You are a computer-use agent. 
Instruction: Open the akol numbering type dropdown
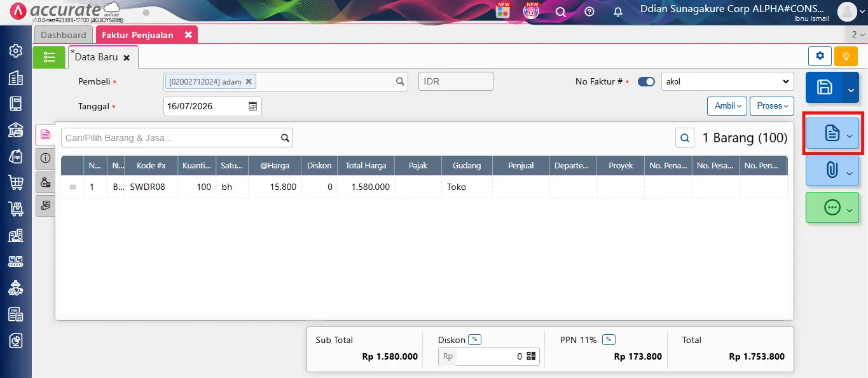click(x=727, y=82)
